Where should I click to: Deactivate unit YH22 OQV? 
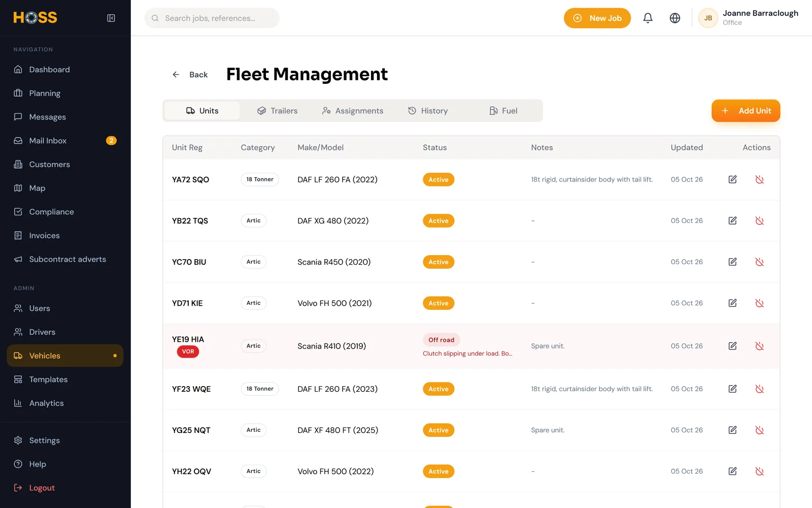[x=759, y=471]
